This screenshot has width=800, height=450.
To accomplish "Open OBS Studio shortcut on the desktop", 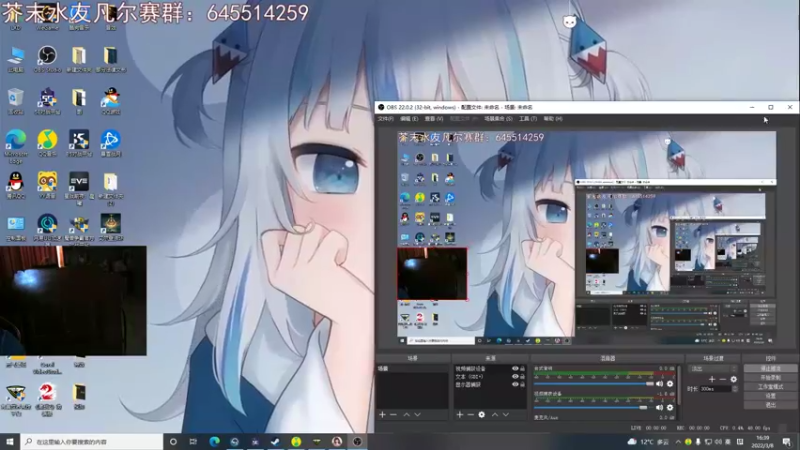I will coord(47,59).
